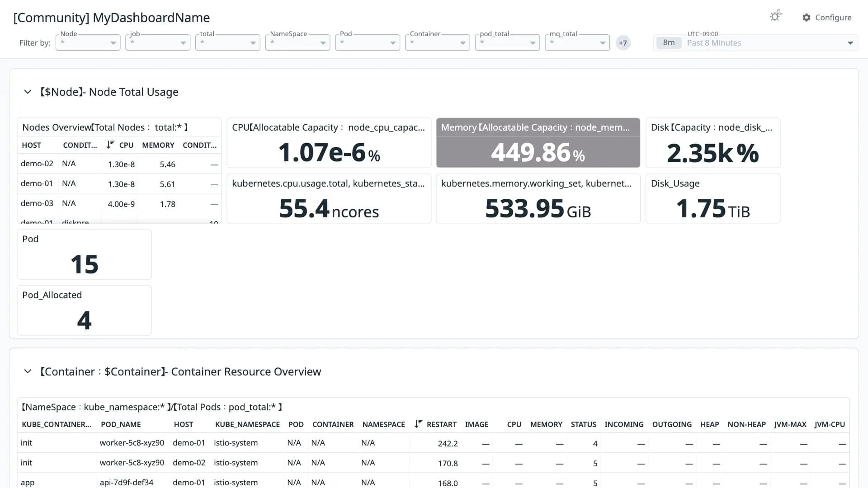Click the JVM-CPU column header
Viewport: 868px width, 488px height.
830,424
